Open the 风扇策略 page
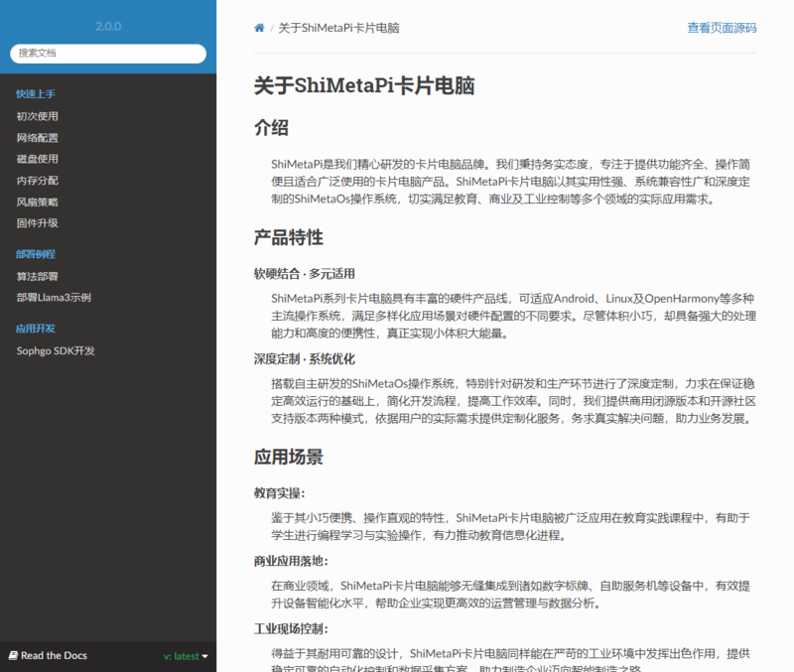The height and width of the screenshot is (672, 794). [38, 202]
